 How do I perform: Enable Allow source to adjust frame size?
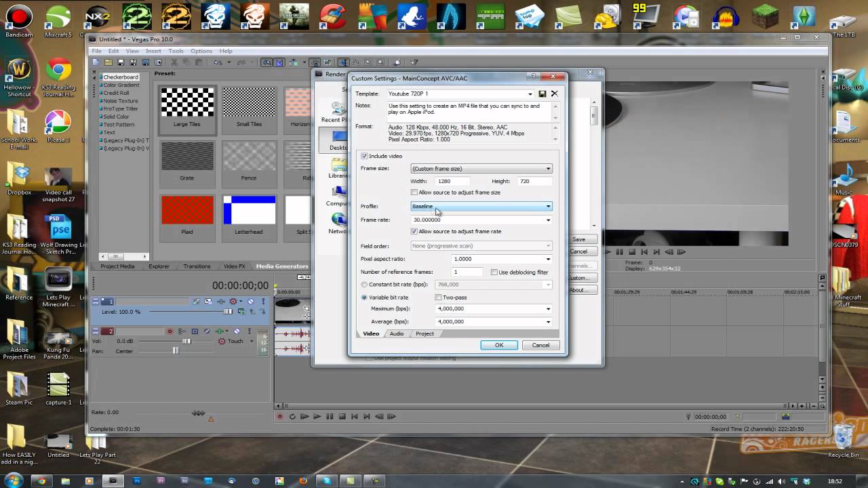(414, 192)
